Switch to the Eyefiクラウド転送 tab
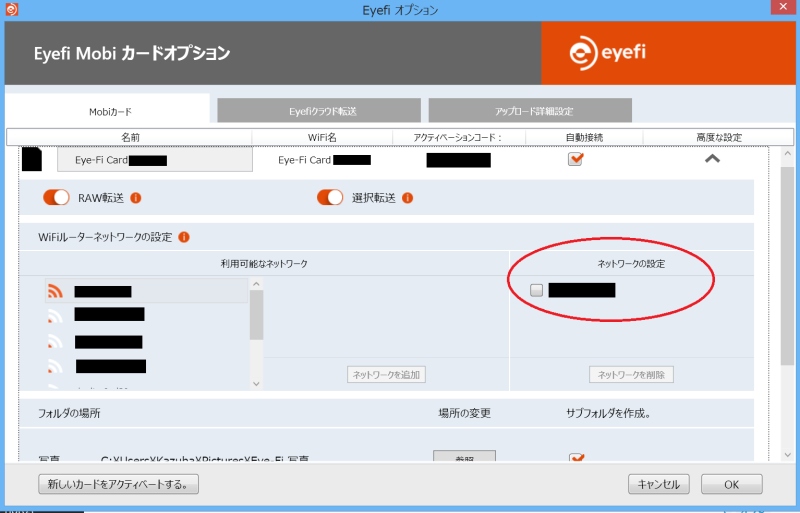This screenshot has width=800, height=513. 319,111
